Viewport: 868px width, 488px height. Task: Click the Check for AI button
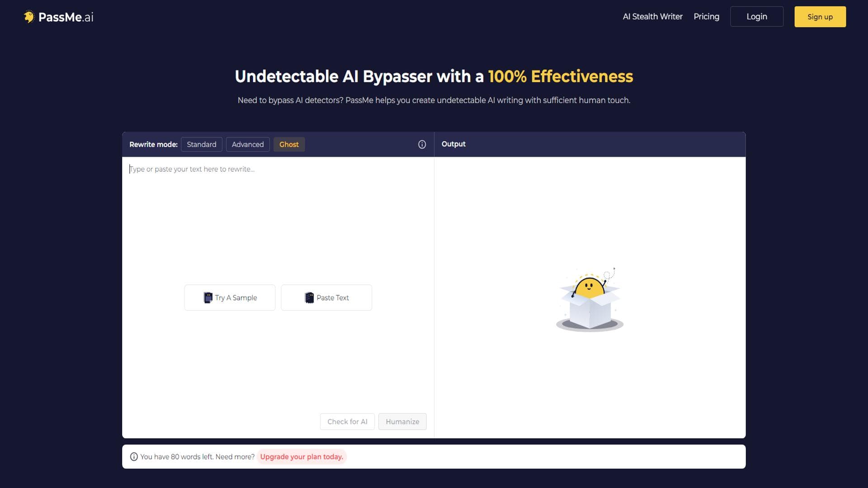pos(347,422)
